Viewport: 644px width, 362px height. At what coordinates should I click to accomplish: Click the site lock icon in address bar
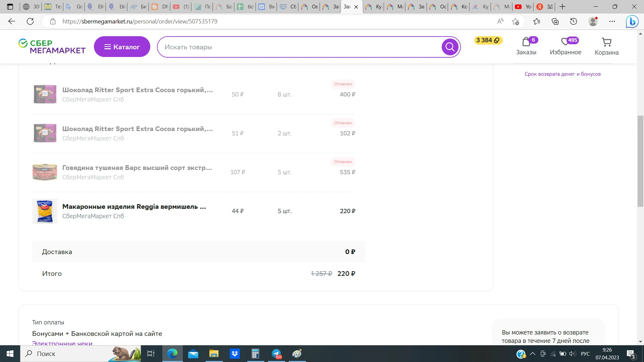(x=53, y=21)
